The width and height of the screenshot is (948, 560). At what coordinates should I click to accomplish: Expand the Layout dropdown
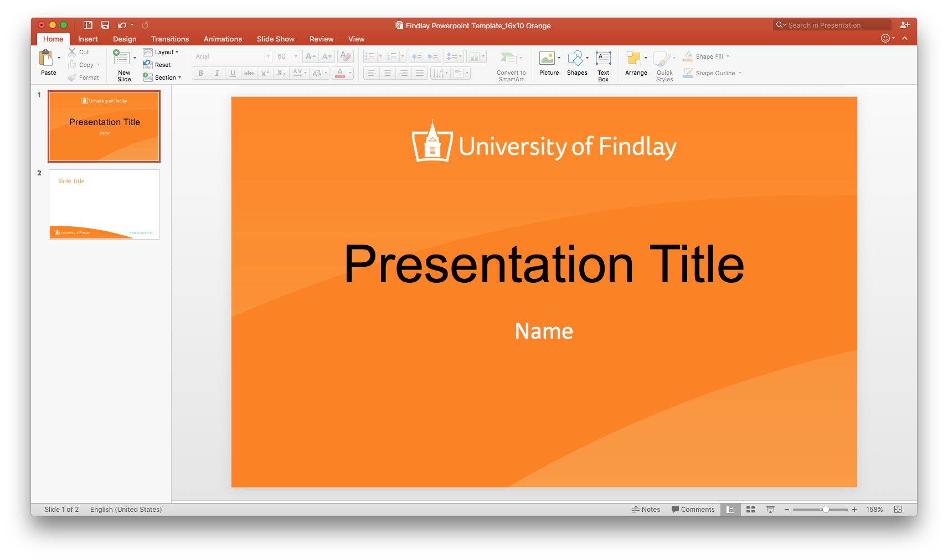coord(161,52)
